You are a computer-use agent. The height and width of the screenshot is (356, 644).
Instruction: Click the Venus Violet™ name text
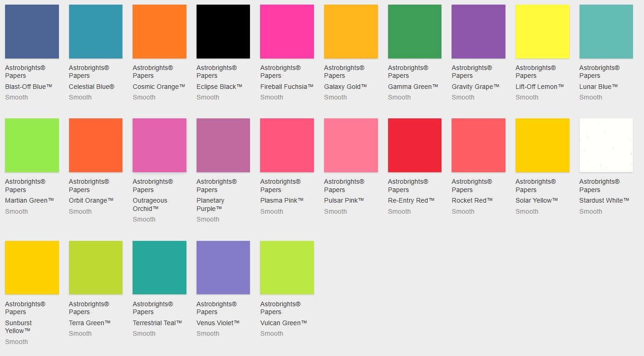218,323
